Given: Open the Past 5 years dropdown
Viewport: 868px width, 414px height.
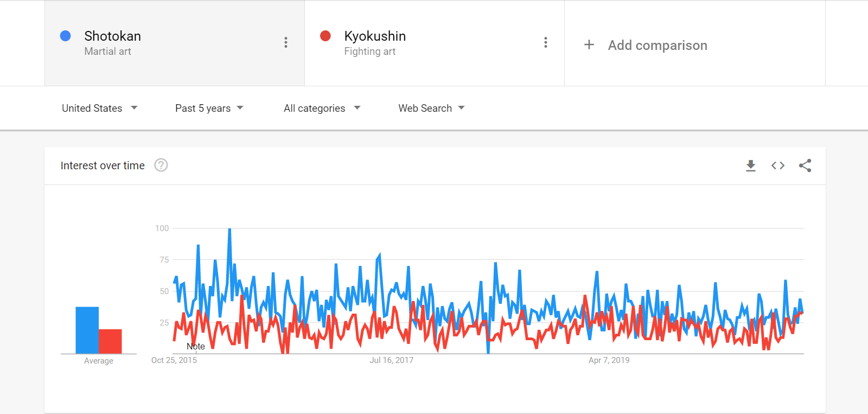Looking at the screenshot, I should coord(209,108).
